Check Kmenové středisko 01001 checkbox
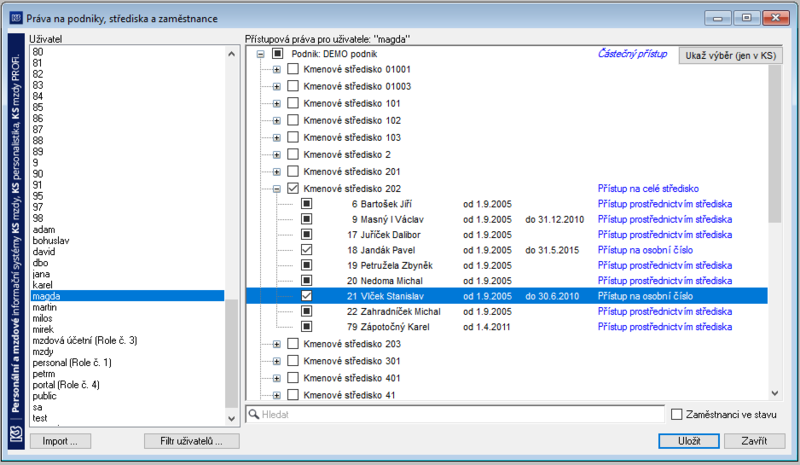 [293, 69]
